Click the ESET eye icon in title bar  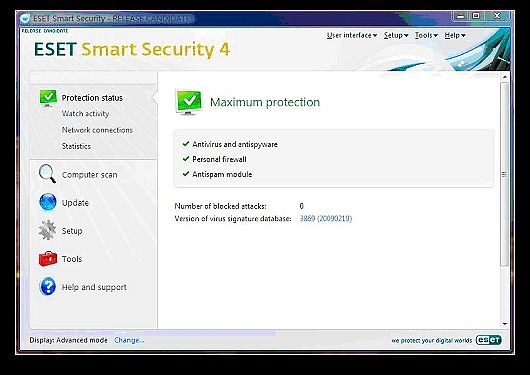pyautogui.click(x=25, y=18)
